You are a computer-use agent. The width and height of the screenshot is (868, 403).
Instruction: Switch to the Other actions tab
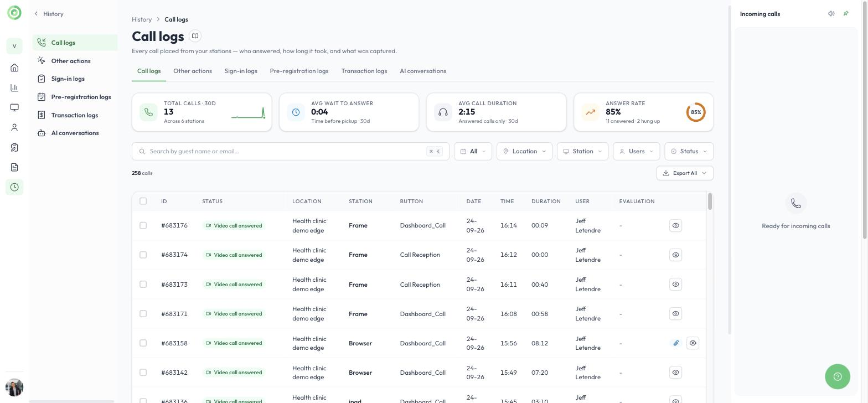point(193,71)
